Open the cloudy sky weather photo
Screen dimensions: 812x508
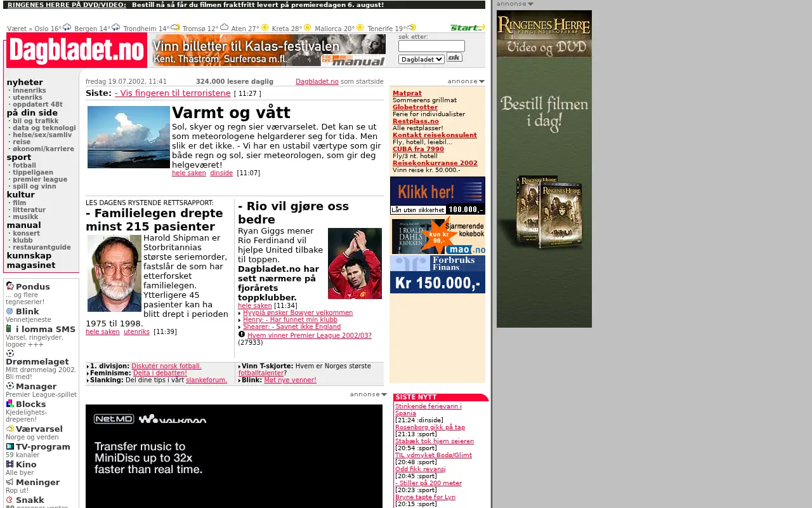coord(129,137)
